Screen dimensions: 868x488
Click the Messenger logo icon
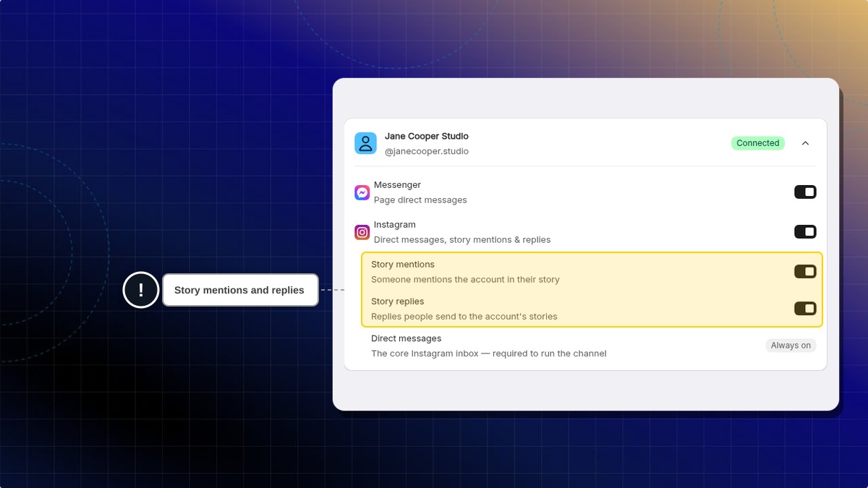point(362,192)
